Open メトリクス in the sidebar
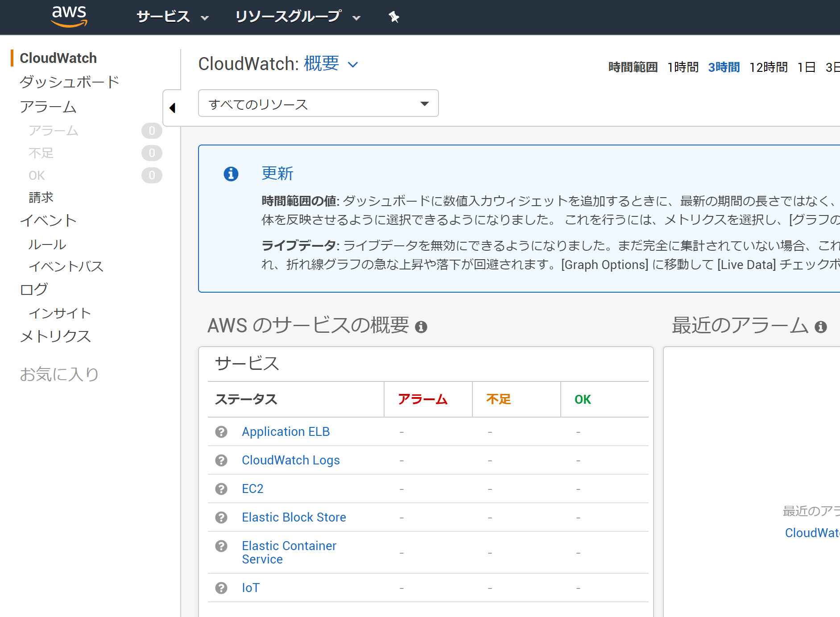This screenshot has width=840, height=617. (55, 336)
